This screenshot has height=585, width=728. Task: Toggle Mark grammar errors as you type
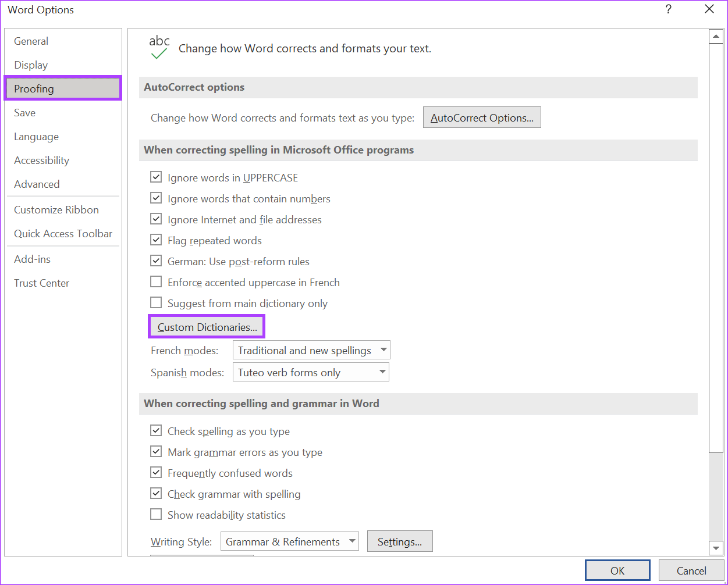pyautogui.click(x=156, y=452)
